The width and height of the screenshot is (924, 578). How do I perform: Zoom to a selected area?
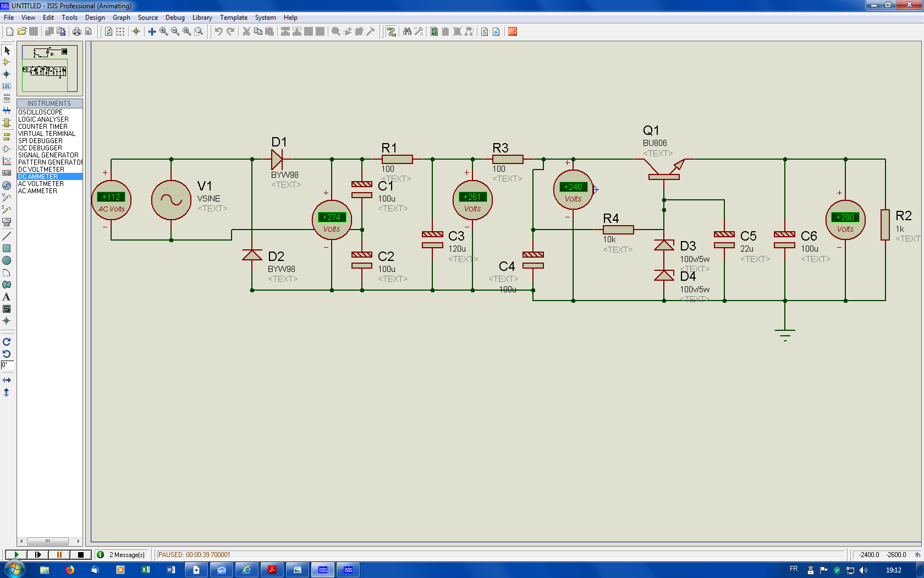coord(199,31)
